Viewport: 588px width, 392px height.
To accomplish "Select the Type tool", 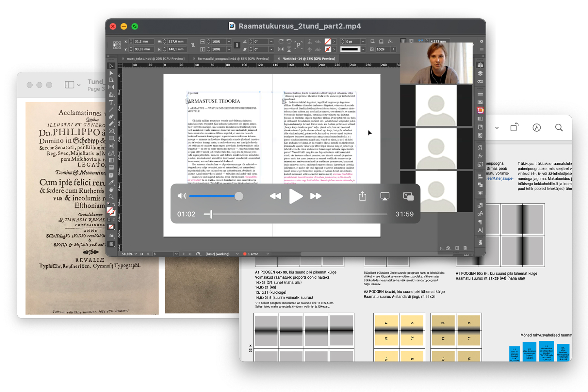I will (111, 102).
